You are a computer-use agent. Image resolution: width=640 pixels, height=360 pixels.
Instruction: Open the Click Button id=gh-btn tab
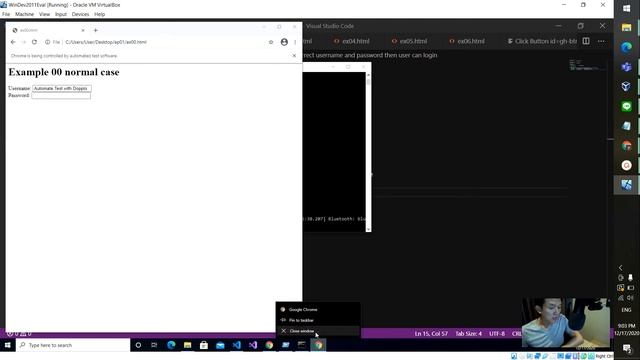coord(542,41)
